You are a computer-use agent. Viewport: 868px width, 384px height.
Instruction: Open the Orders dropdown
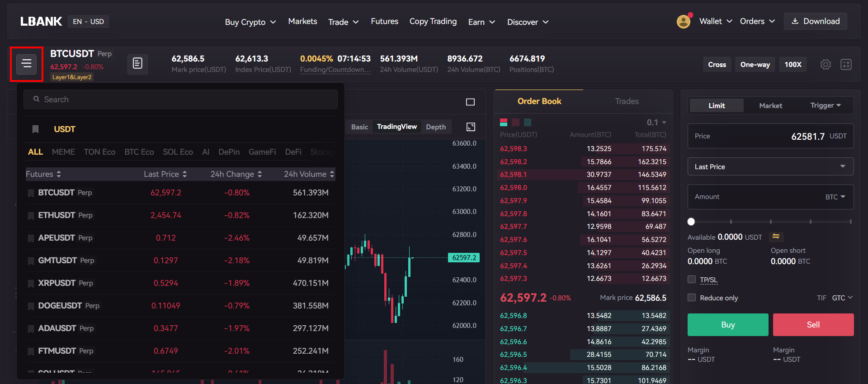coord(758,21)
